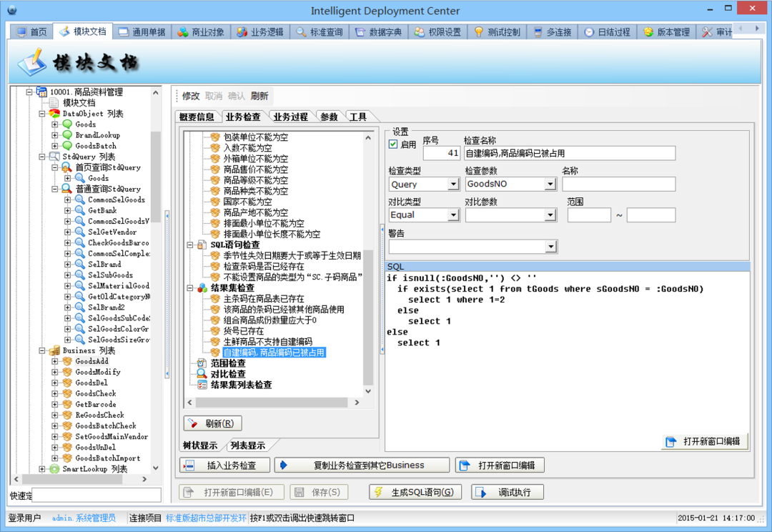
Task: Click the 权限设置 users icon
Action: pos(419,32)
